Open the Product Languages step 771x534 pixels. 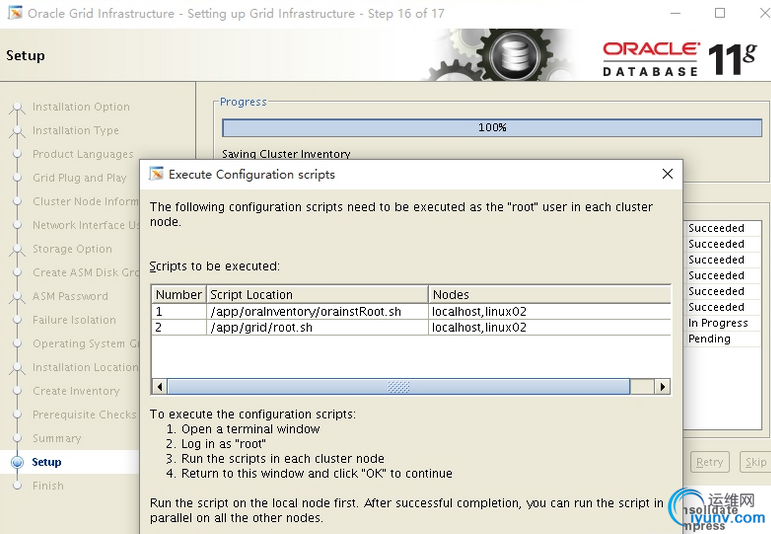point(83,154)
